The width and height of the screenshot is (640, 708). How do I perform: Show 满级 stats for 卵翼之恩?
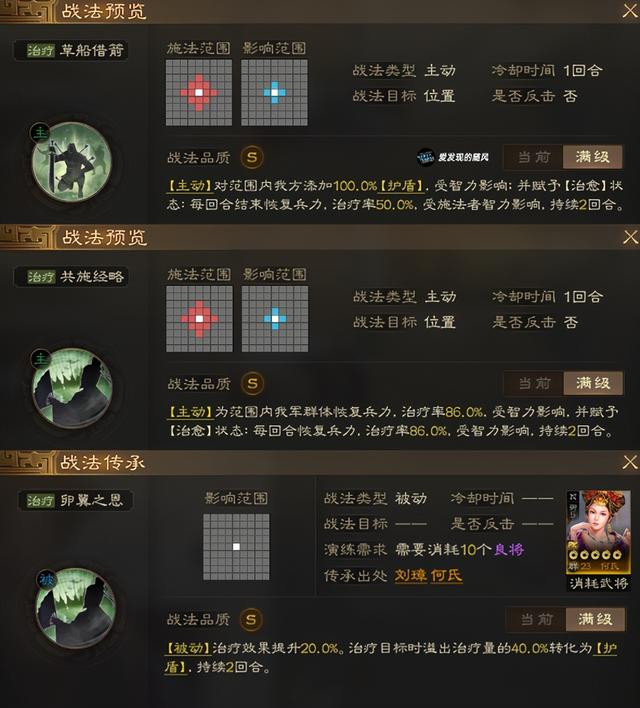tap(595, 619)
